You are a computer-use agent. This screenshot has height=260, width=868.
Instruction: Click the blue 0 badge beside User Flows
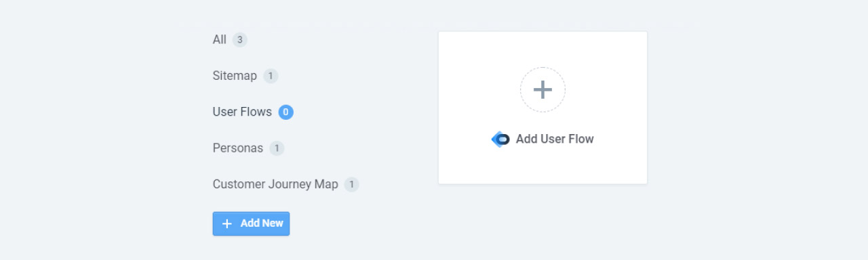[x=286, y=112]
